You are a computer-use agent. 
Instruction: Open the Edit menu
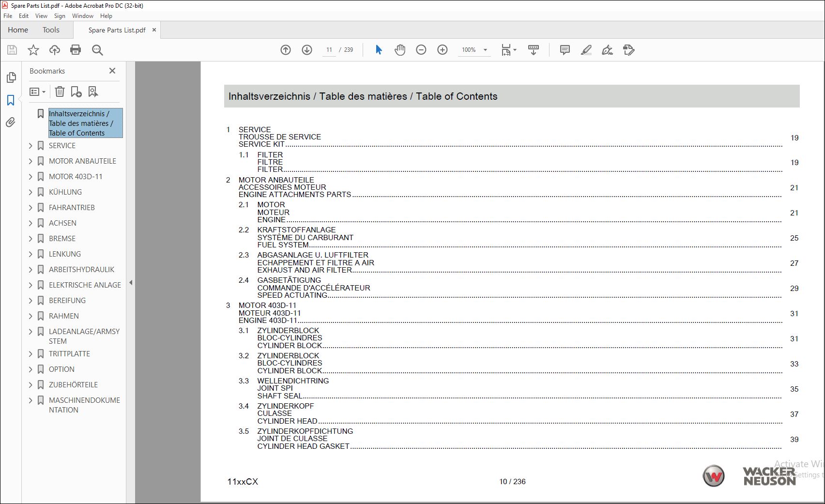[x=24, y=16]
